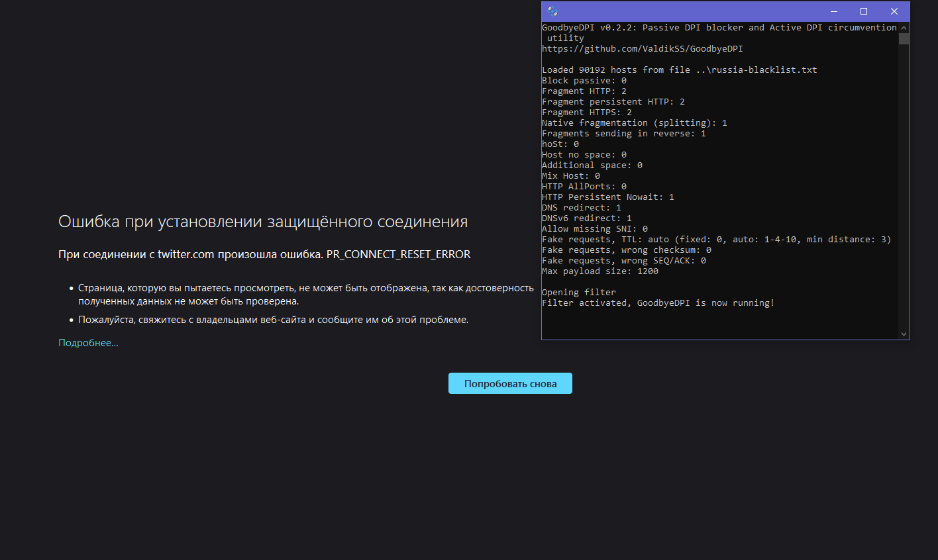Click the 'Fragment HTTP: 2' console line
The image size is (938, 560).
pyautogui.click(x=584, y=91)
